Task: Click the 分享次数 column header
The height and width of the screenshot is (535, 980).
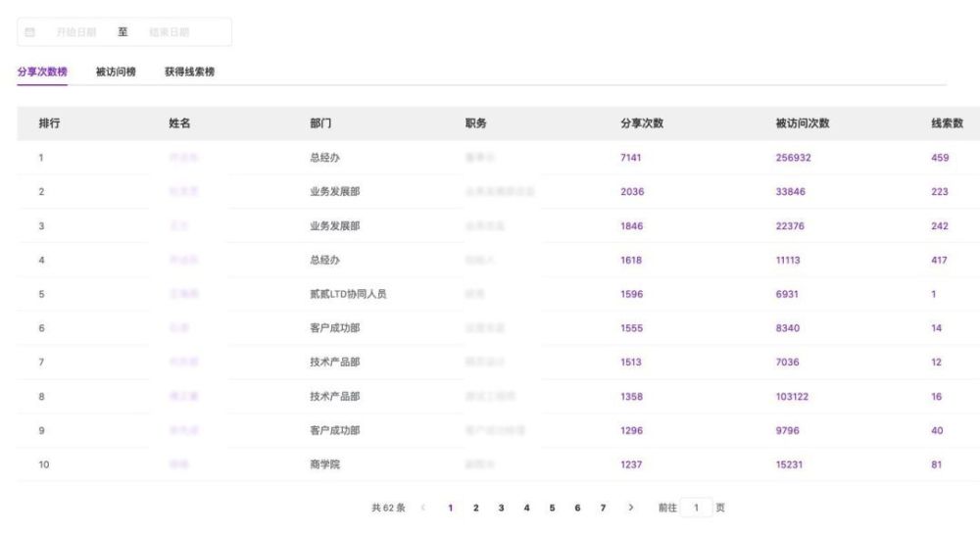Action: click(641, 123)
